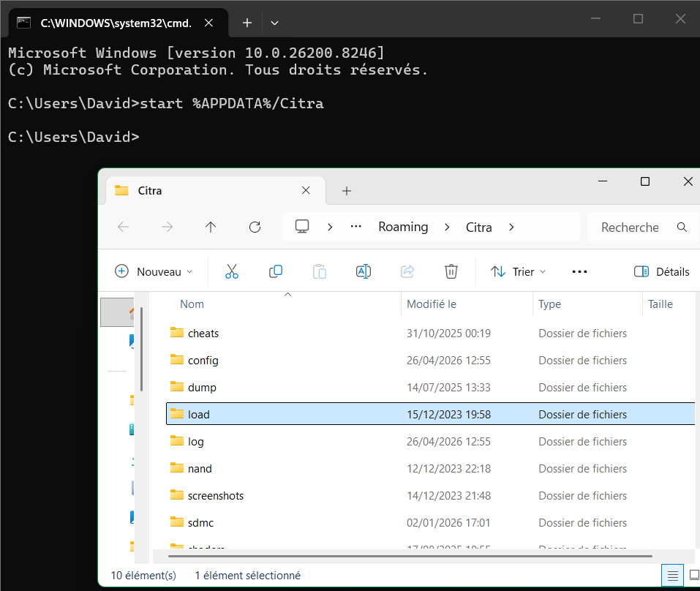Select the cheats folder
The height and width of the screenshot is (591, 700).
tap(203, 334)
